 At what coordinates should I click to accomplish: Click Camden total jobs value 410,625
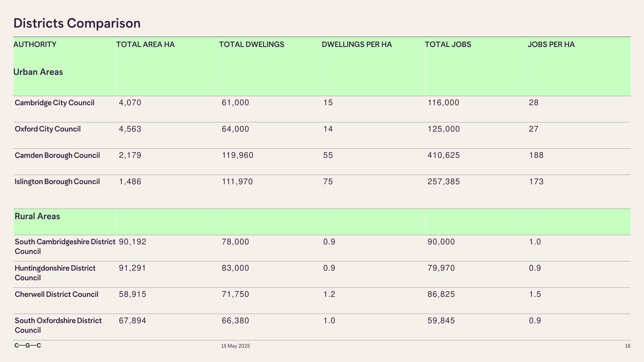coord(444,155)
